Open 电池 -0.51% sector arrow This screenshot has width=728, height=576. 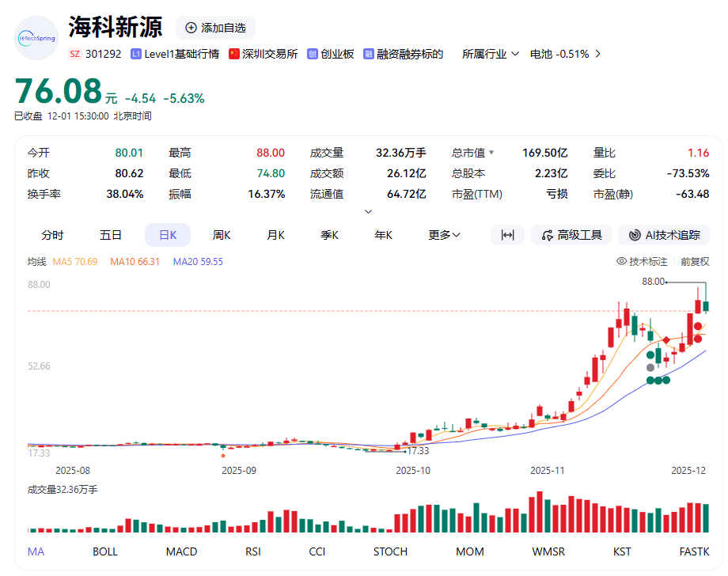(598, 54)
